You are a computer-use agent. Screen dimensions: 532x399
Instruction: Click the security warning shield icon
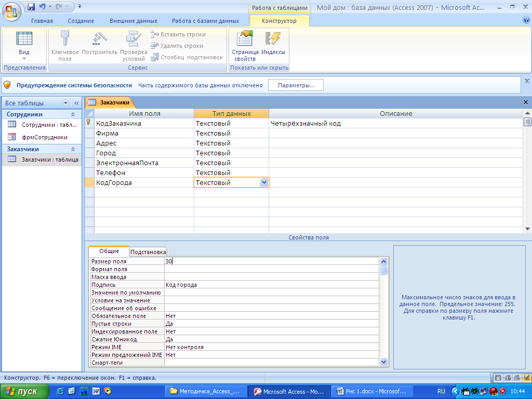[7, 85]
